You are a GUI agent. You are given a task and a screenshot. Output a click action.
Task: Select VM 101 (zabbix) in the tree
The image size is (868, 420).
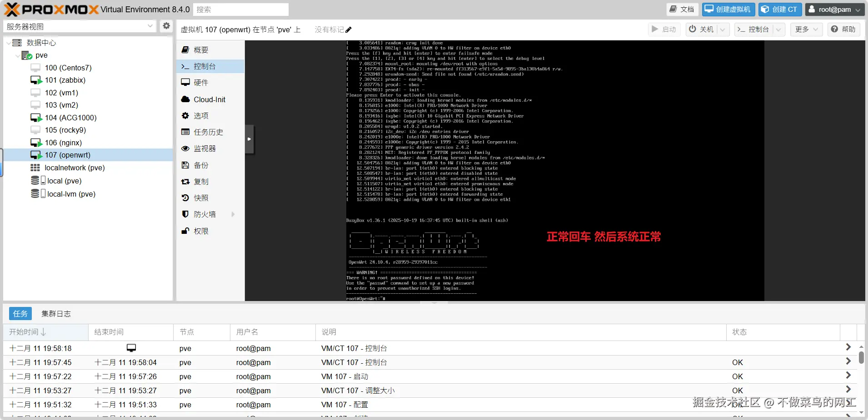(x=65, y=80)
